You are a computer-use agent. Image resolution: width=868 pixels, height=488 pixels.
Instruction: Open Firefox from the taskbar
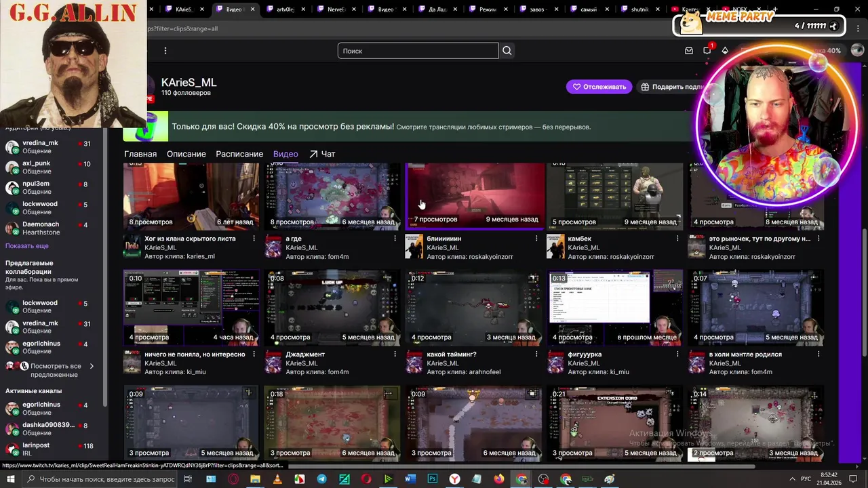(499, 479)
